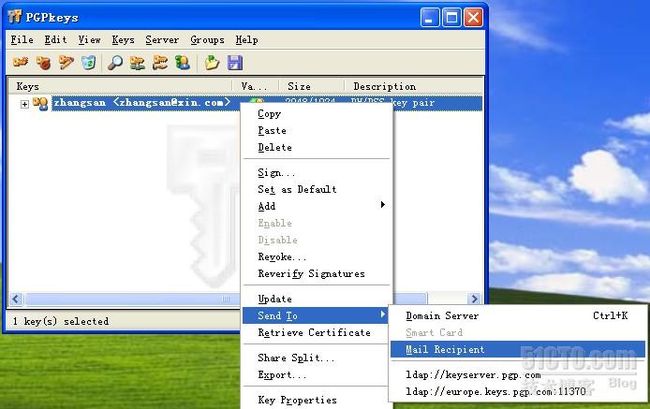Select the highlighted Send To menu item

pos(317,316)
